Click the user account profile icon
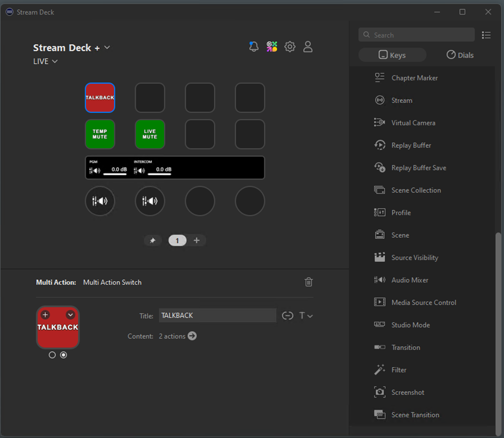Screen dimensions: 504x438 (x=308, y=47)
